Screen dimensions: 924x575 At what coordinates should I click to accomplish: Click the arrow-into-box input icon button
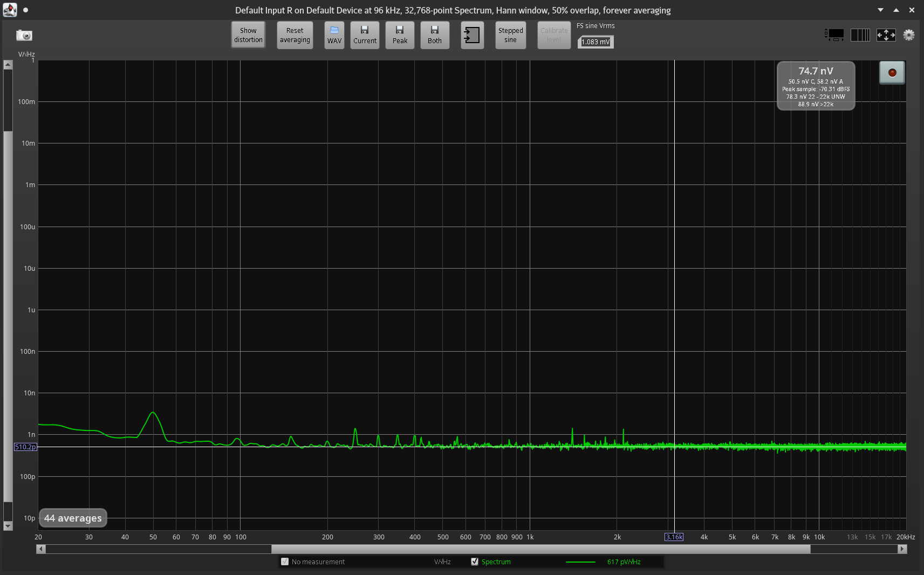[472, 35]
